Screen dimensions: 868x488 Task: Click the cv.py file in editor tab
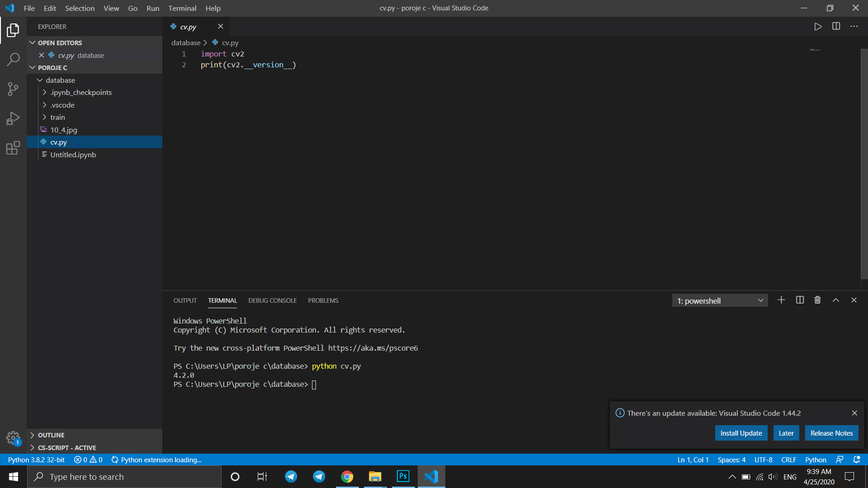pos(189,26)
